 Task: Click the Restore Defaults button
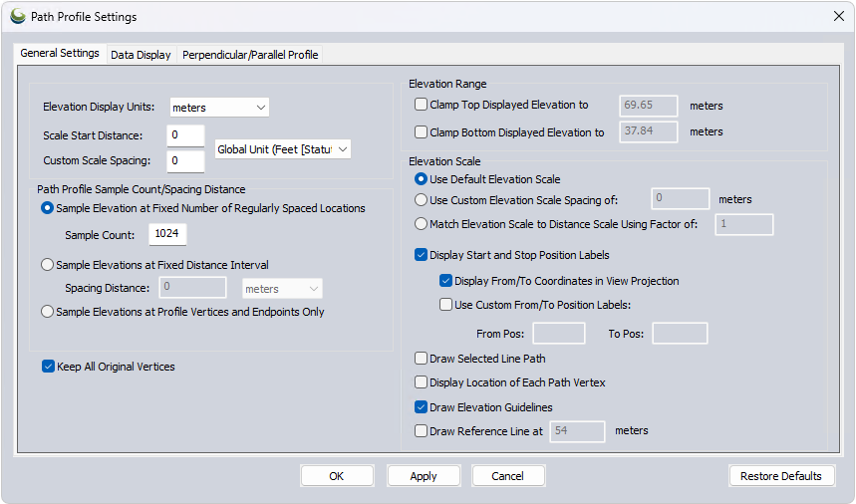pyautogui.click(x=780, y=476)
